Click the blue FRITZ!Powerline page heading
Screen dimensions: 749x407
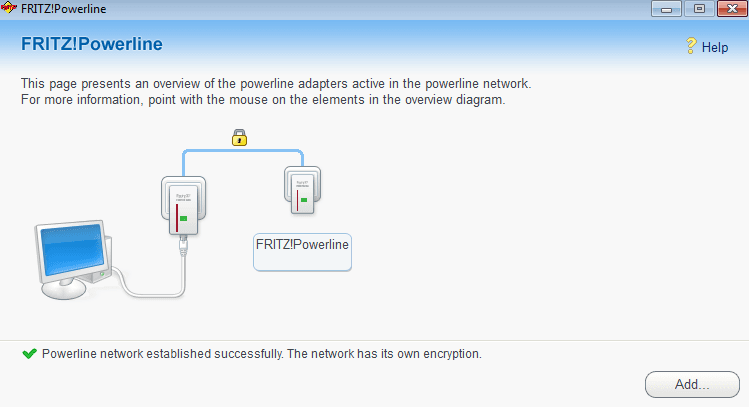click(x=92, y=45)
